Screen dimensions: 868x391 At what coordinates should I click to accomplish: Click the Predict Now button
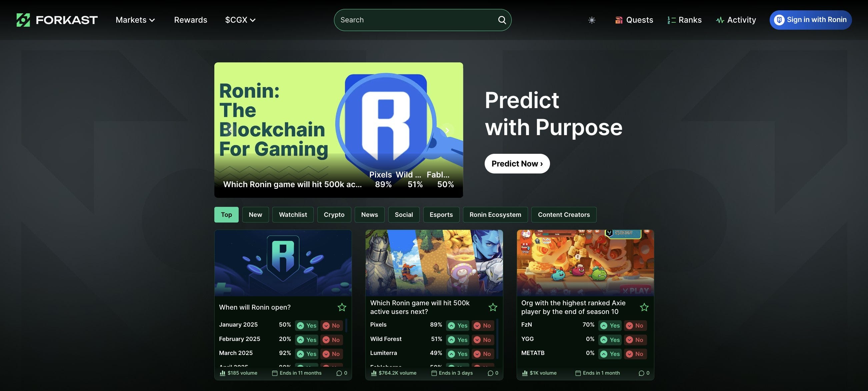(517, 163)
